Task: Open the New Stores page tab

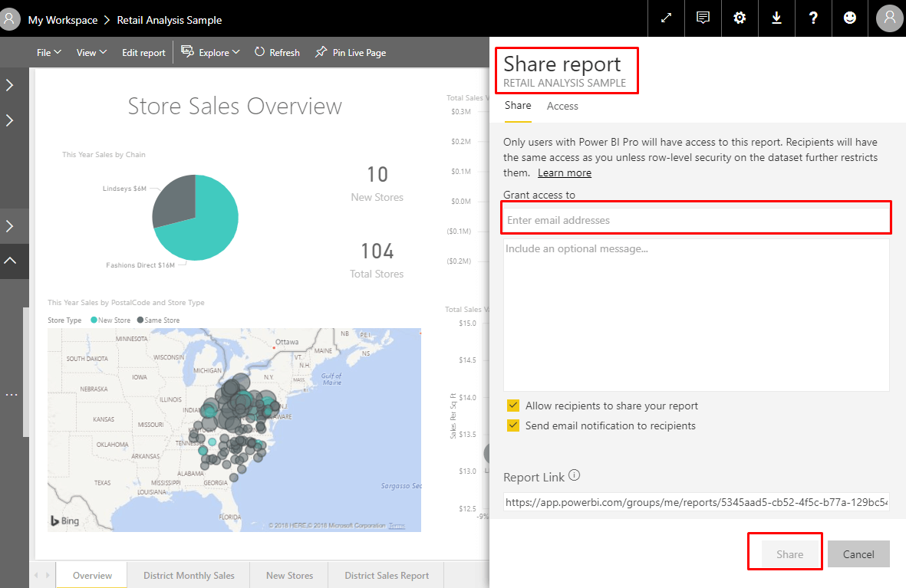Action: tap(289, 575)
